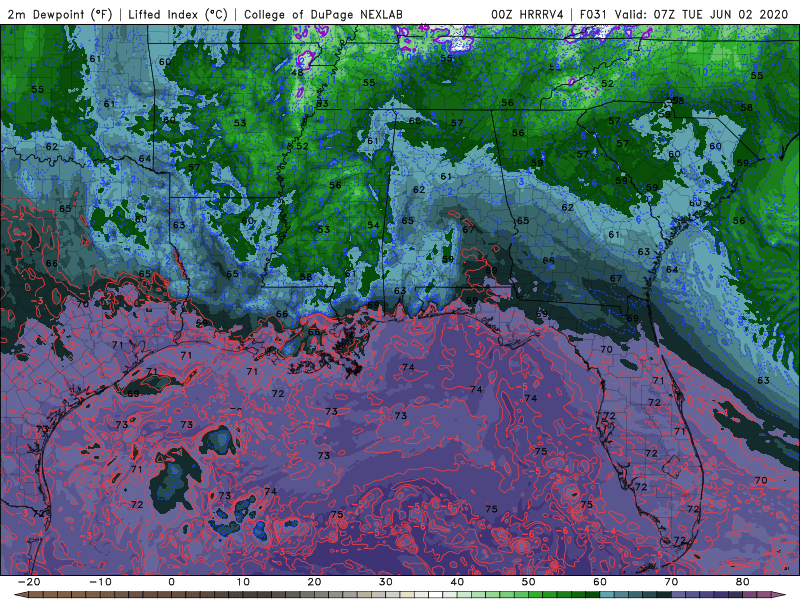Click the "Lifted Index (°C)" header label
This screenshot has height=600, width=800.
(178, 14)
